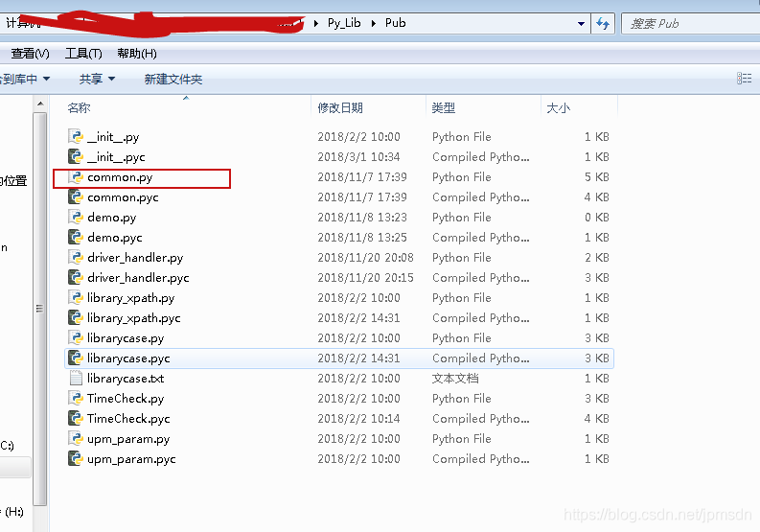Click the librarycase.py file icon

(76, 337)
